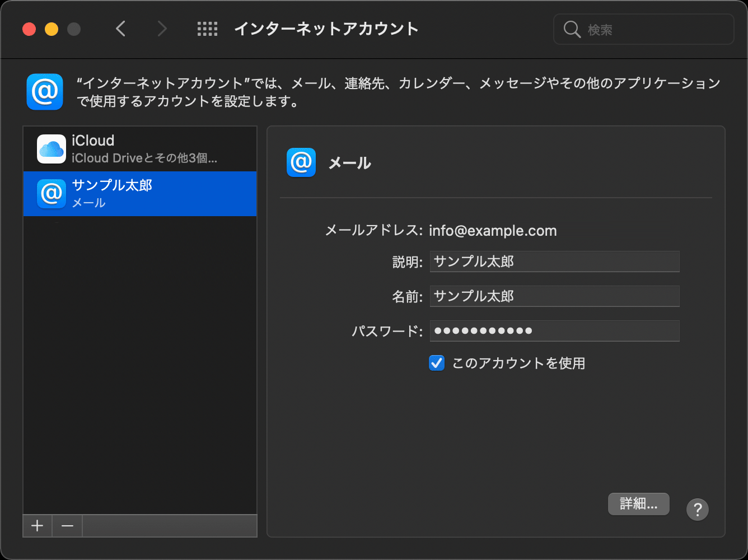This screenshot has height=560, width=748.
Task: Click the help question mark button
Action: pyautogui.click(x=697, y=510)
